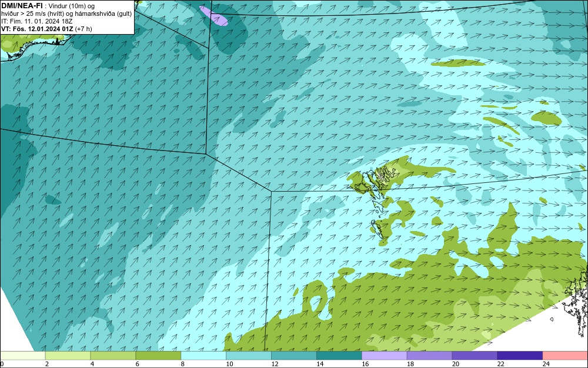Click the legend label "6"
This screenshot has height=368, width=588.
click(138, 364)
